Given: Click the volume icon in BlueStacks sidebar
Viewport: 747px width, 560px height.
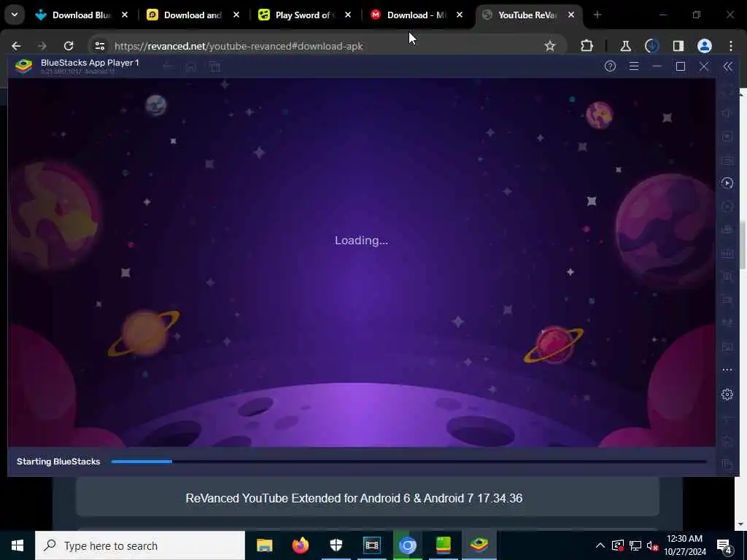Looking at the screenshot, I should coord(727,113).
